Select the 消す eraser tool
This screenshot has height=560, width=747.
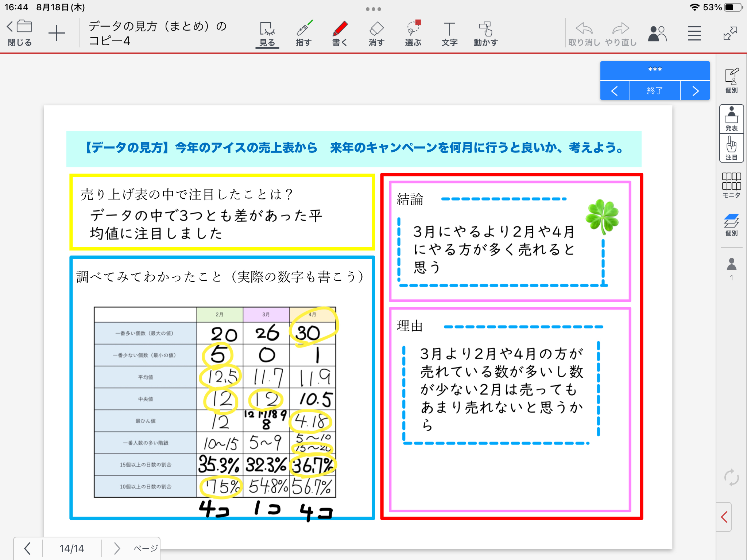(376, 34)
